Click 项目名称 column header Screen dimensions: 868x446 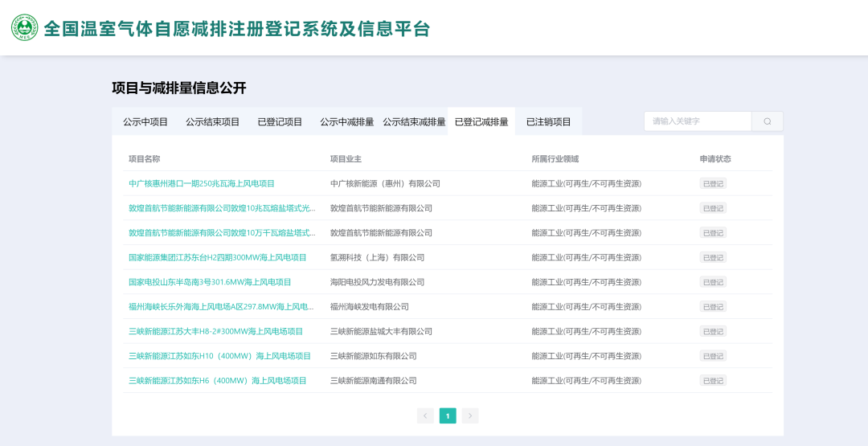(145, 159)
